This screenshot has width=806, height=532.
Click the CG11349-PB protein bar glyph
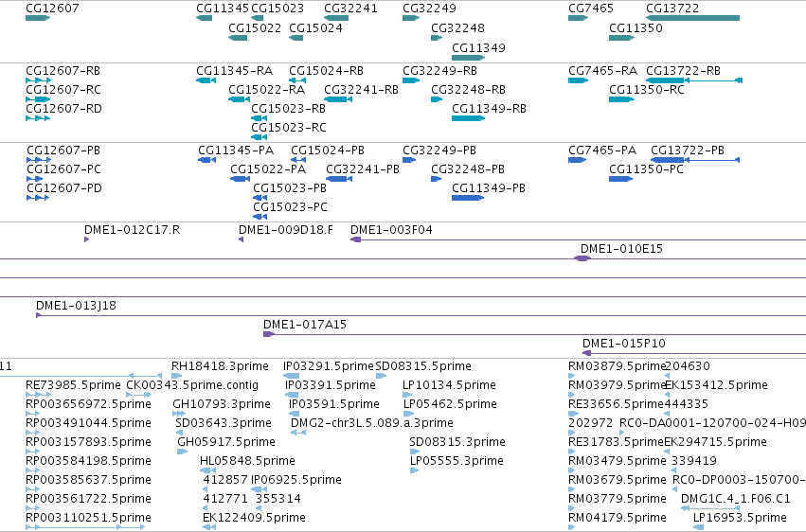(x=468, y=198)
